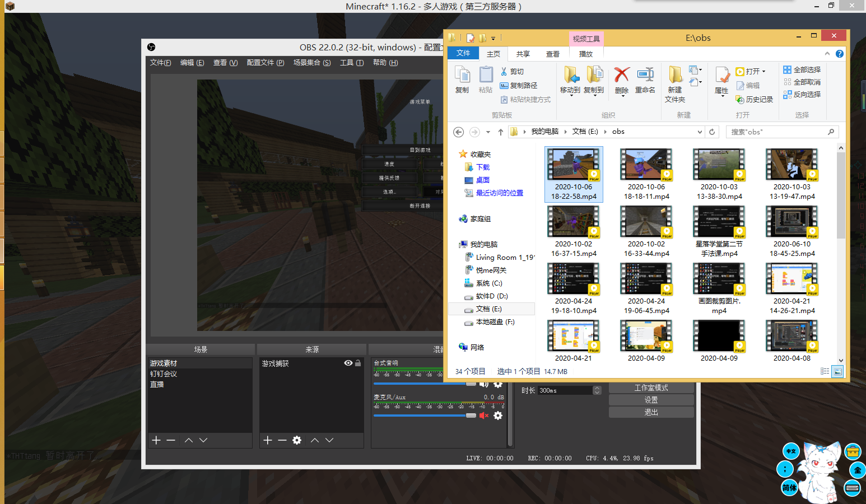Select the 2020-10-06 18-18-11.mp4 thumbnail

(x=646, y=175)
